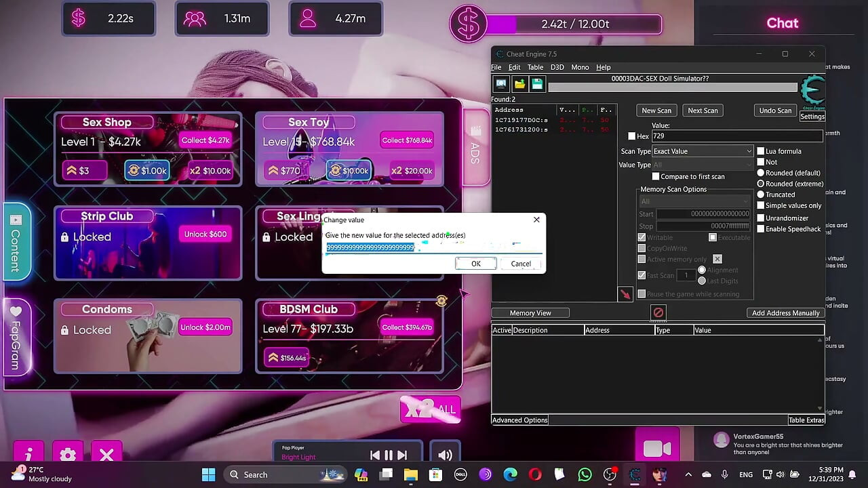
Task: Click Add Address Manually
Action: 786,312
